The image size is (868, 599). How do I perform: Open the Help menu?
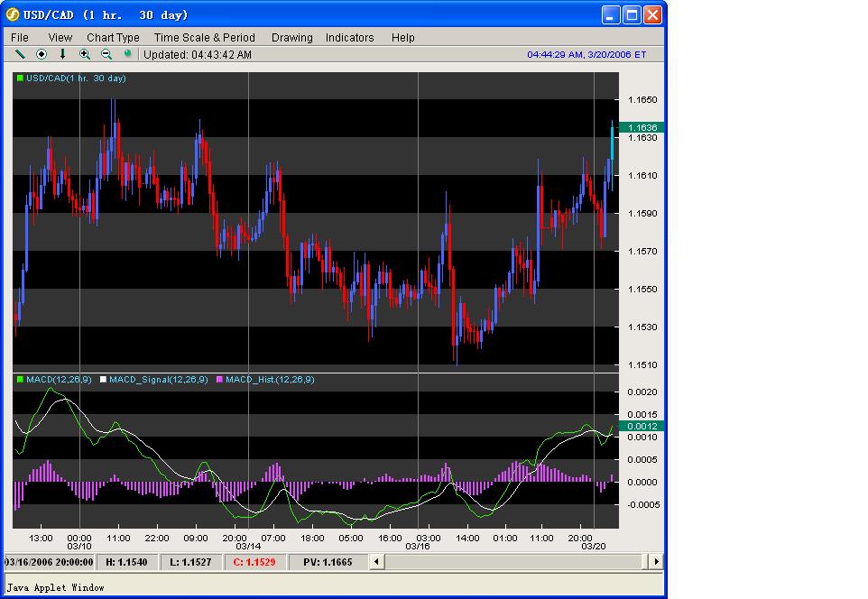[403, 37]
